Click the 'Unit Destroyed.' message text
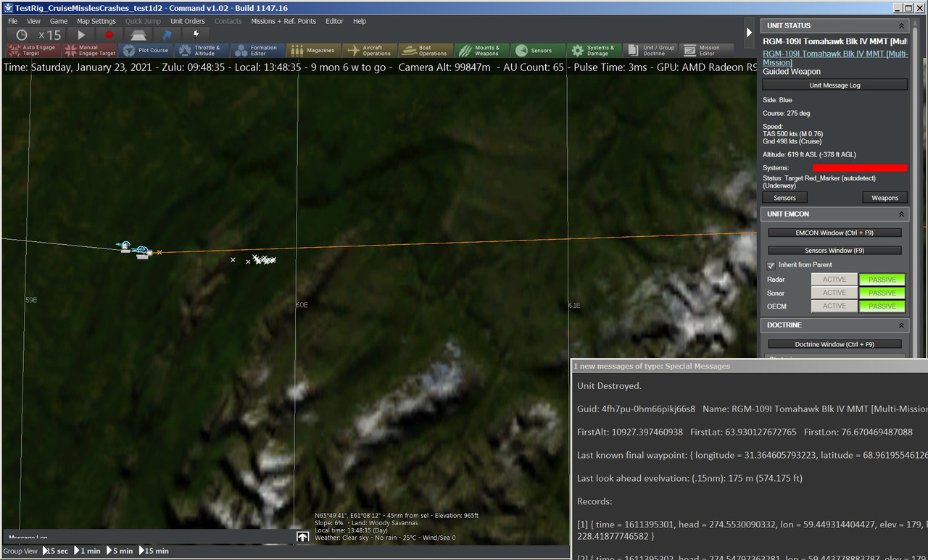Screen dimensions: 928x560 609,386
